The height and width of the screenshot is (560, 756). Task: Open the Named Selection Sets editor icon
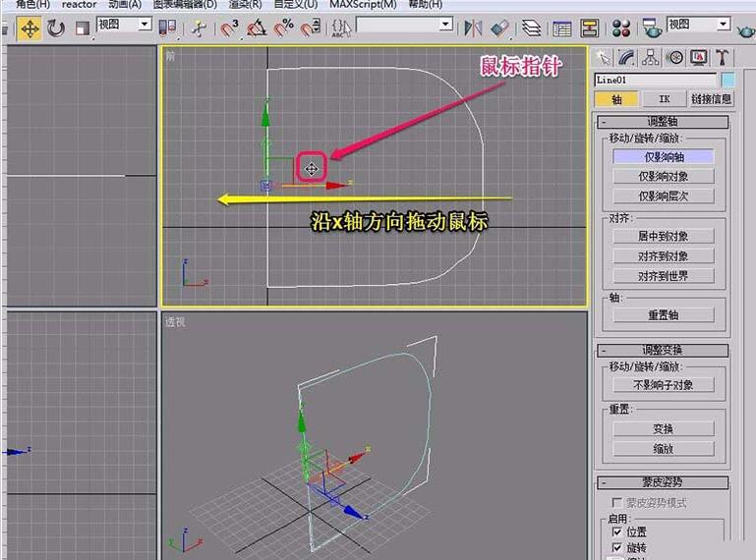point(341,28)
